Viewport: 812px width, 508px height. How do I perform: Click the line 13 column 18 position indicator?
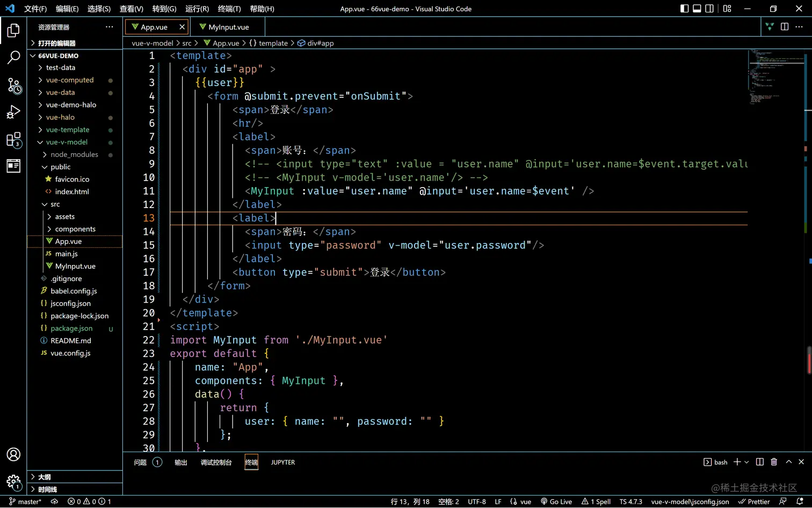coord(410,502)
